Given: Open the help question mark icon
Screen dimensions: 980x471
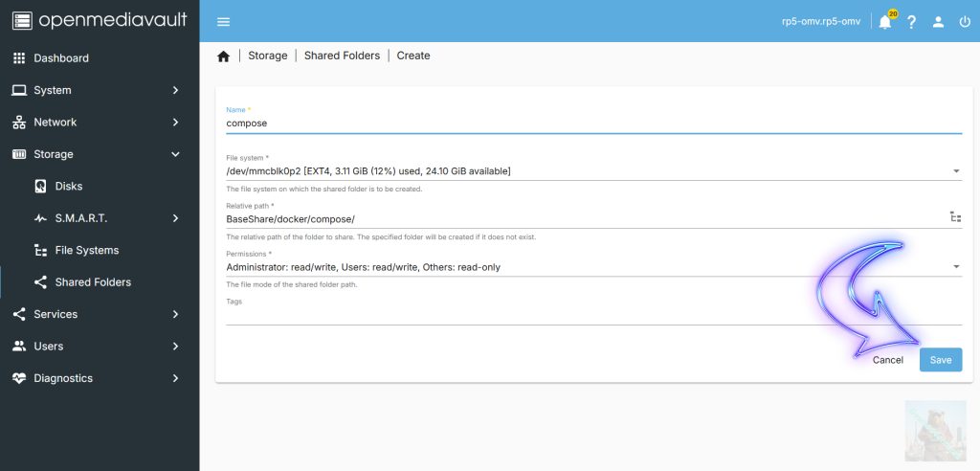Looking at the screenshot, I should 912,22.
